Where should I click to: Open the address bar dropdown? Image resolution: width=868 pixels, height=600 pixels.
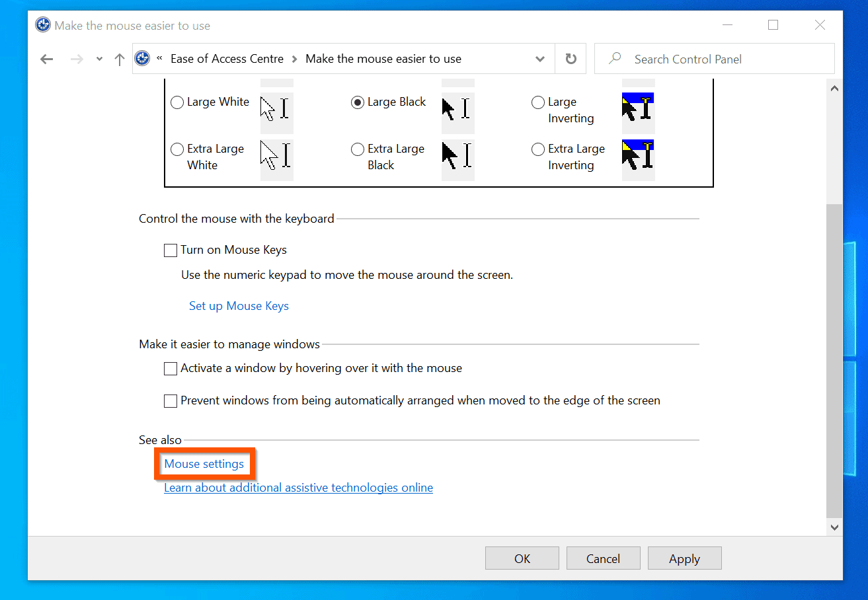pos(539,58)
